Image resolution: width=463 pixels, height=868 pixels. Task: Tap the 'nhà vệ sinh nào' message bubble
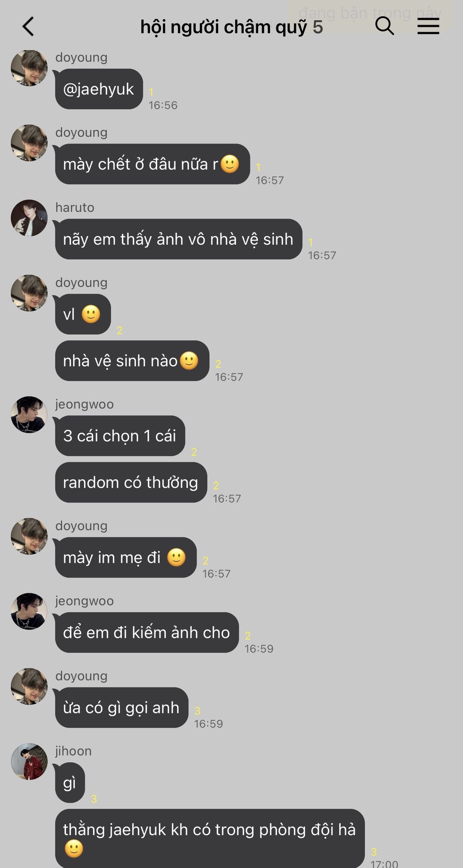132,361
